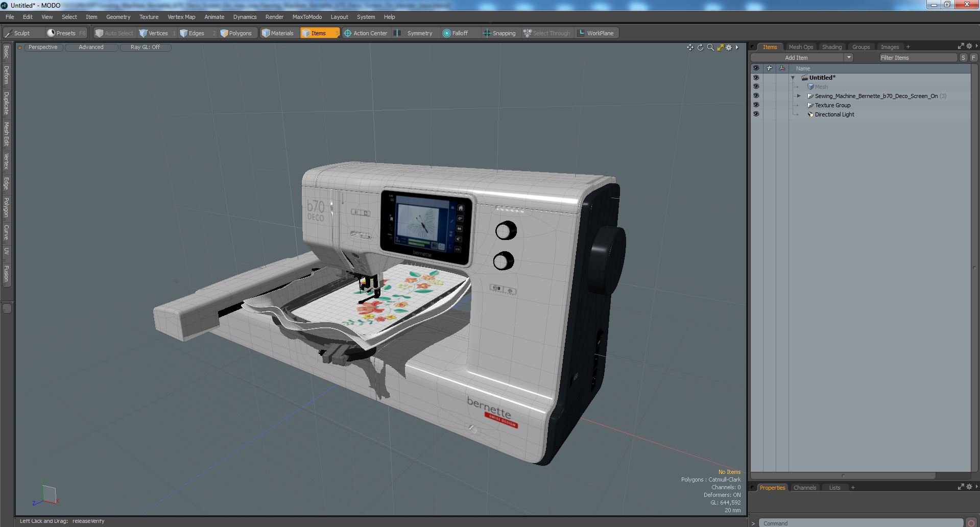The width and height of the screenshot is (980, 527).
Task: Click the record macro button beside Command
Action: [971, 522]
